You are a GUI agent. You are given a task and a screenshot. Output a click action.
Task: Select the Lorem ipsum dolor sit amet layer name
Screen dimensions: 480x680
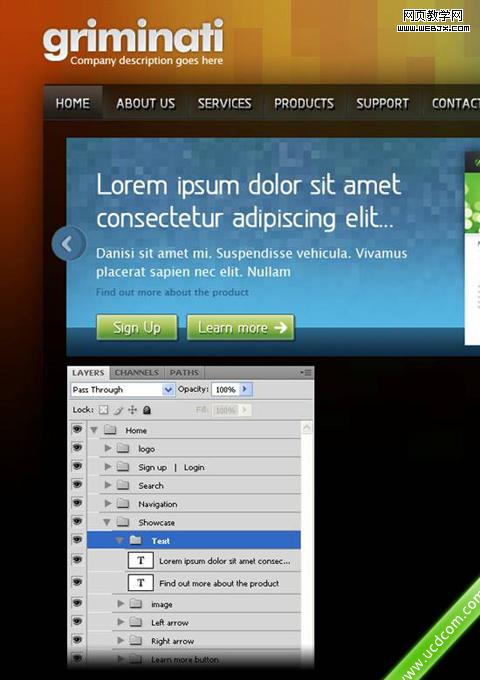(224, 561)
